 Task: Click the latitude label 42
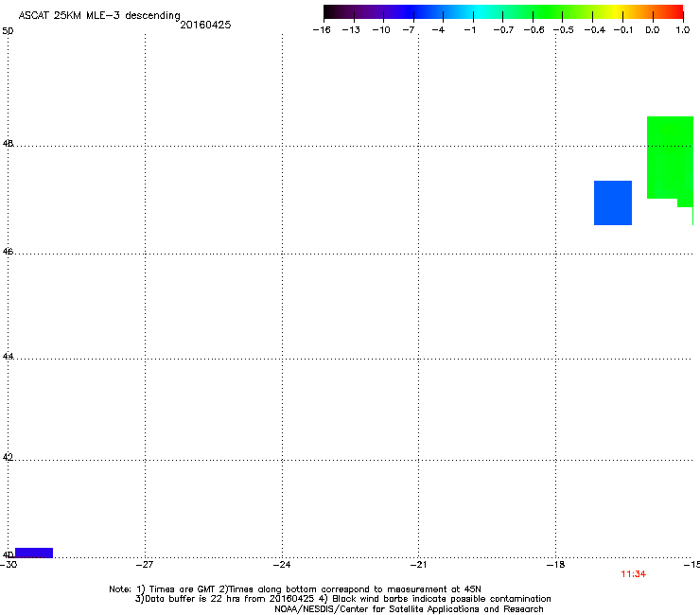tap(8, 457)
